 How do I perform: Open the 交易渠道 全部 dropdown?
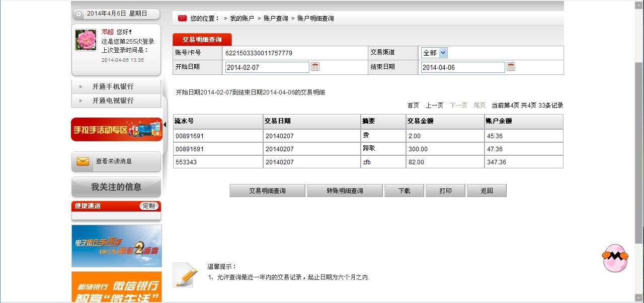434,53
